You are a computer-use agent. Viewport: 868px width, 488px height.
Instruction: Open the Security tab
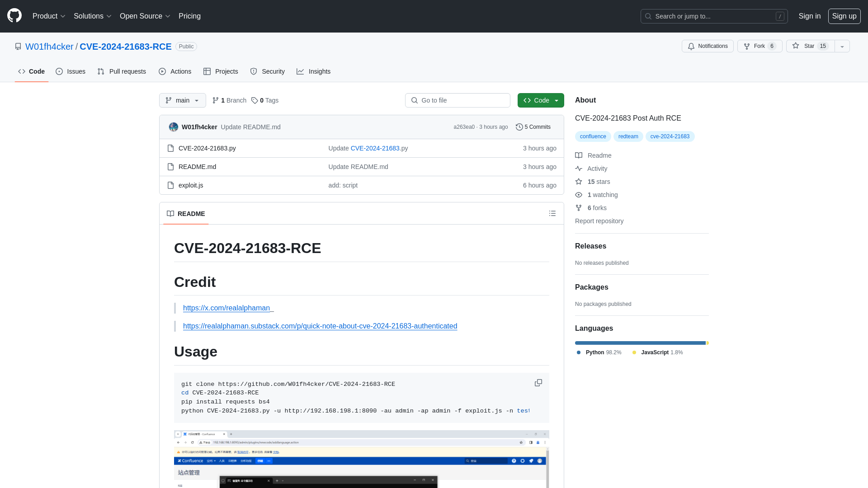click(268, 71)
